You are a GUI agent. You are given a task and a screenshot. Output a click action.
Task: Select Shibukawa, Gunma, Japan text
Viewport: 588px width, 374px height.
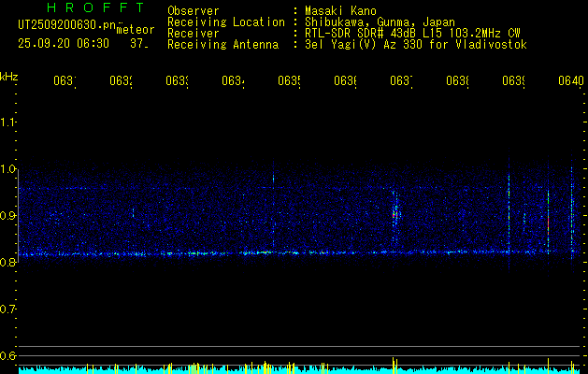click(x=380, y=22)
